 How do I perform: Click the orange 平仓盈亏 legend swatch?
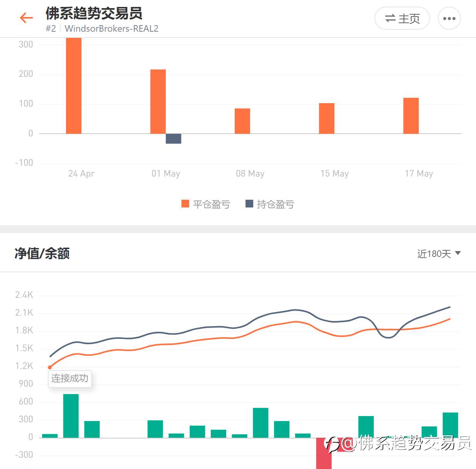tap(185, 204)
